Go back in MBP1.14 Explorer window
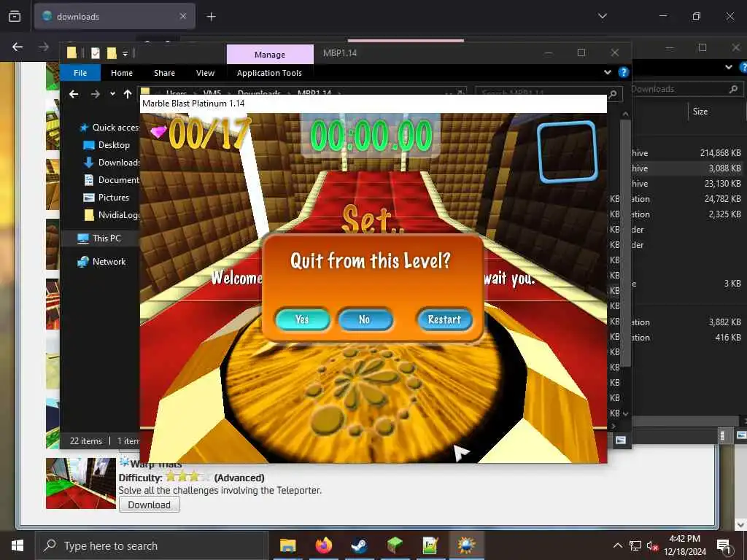 click(x=74, y=94)
